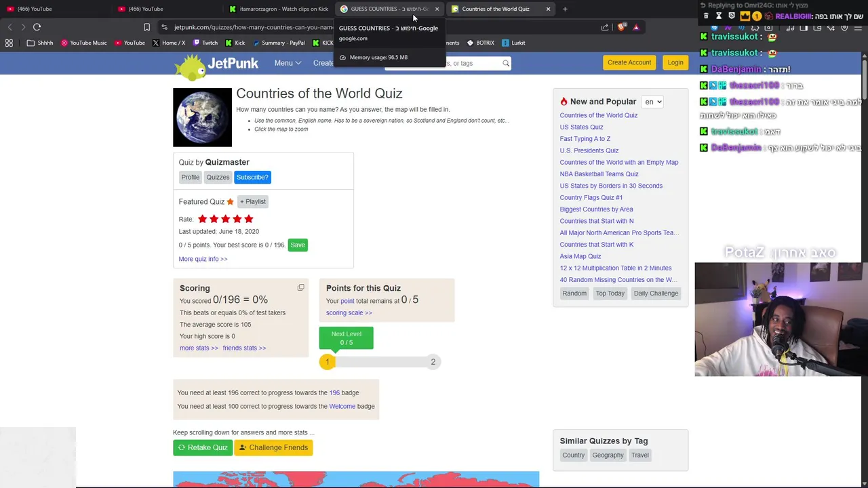
Task: Open the Country Flags Quiz #1 link
Action: tap(591, 197)
